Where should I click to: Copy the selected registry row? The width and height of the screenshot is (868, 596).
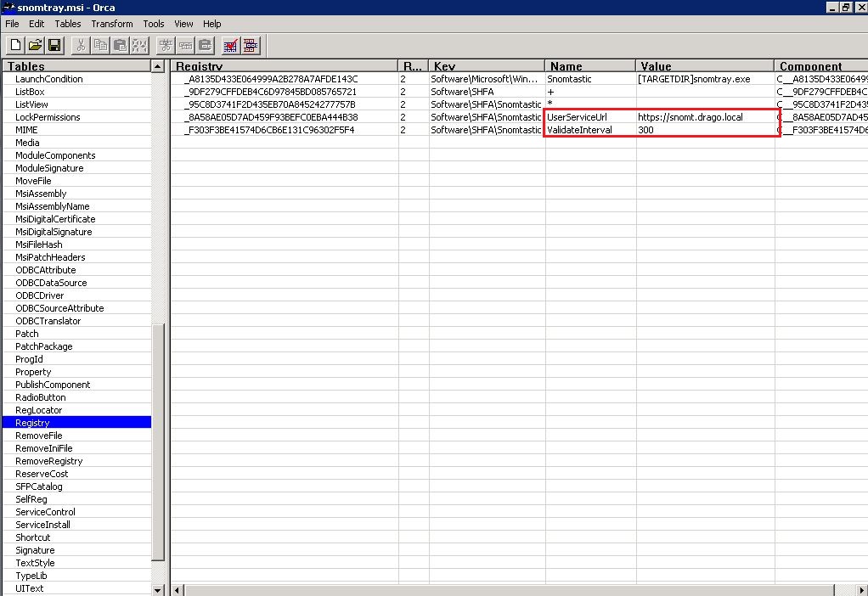point(99,45)
